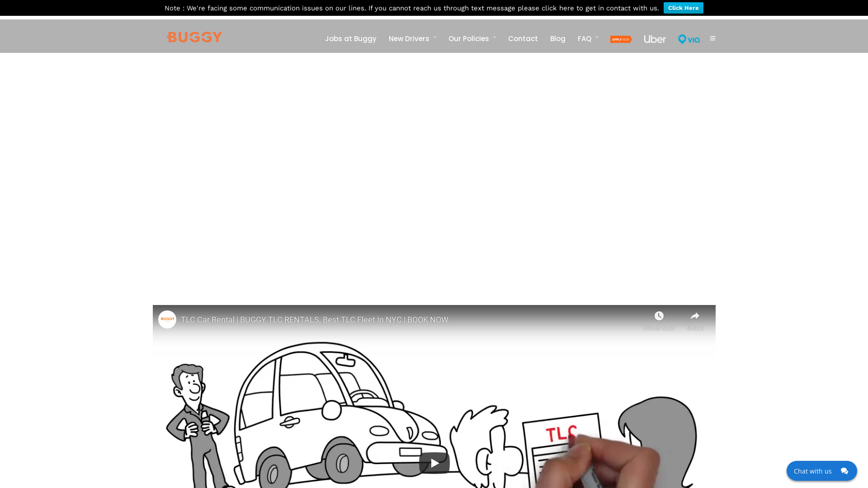Open the FAQ dropdown

(x=585, y=39)
